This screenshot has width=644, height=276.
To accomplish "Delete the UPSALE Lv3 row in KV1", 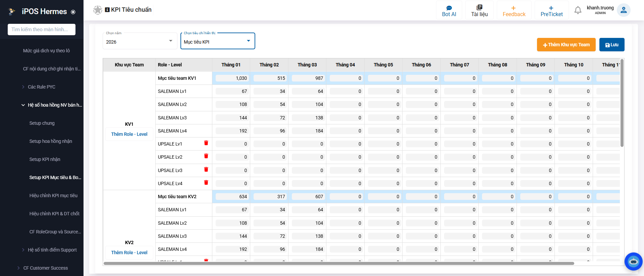I will coord(206,170).
